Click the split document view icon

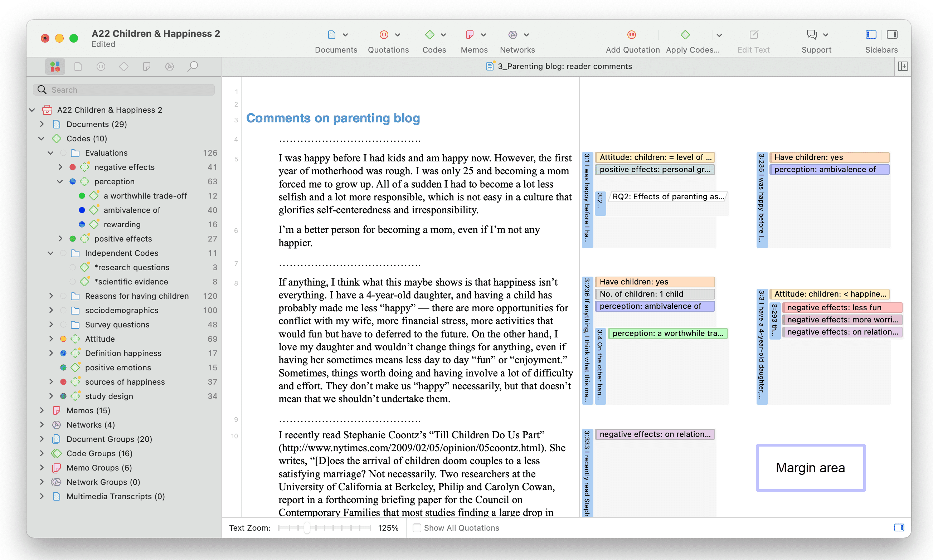[x=903, y=67]
